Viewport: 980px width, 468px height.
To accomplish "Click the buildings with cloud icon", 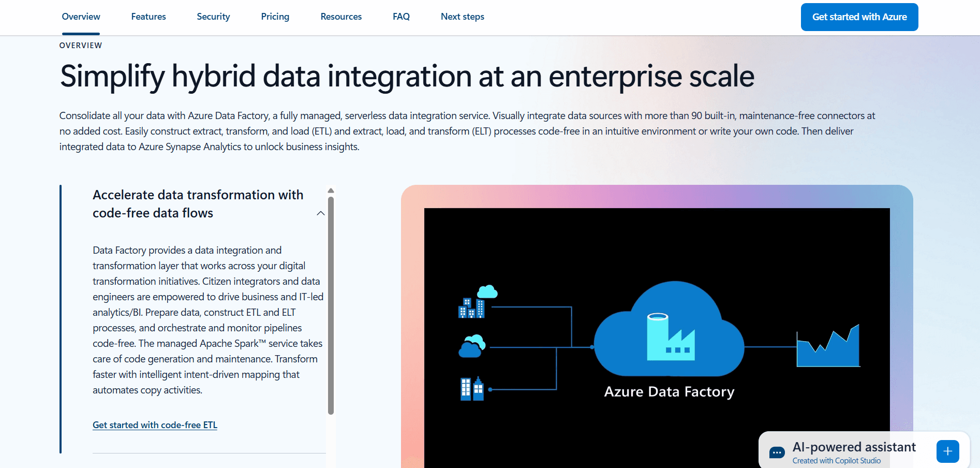I will pyautogui.click(x=478, y=301).
